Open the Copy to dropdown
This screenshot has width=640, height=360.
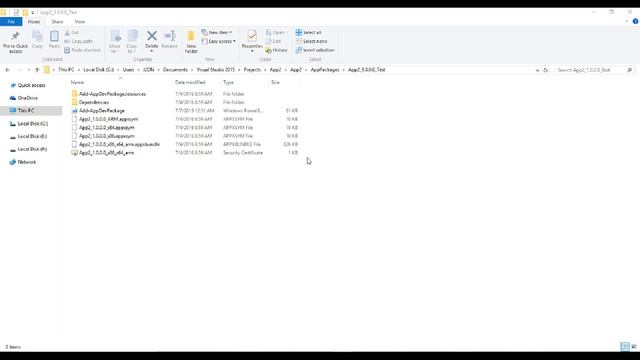coord(132,42)
